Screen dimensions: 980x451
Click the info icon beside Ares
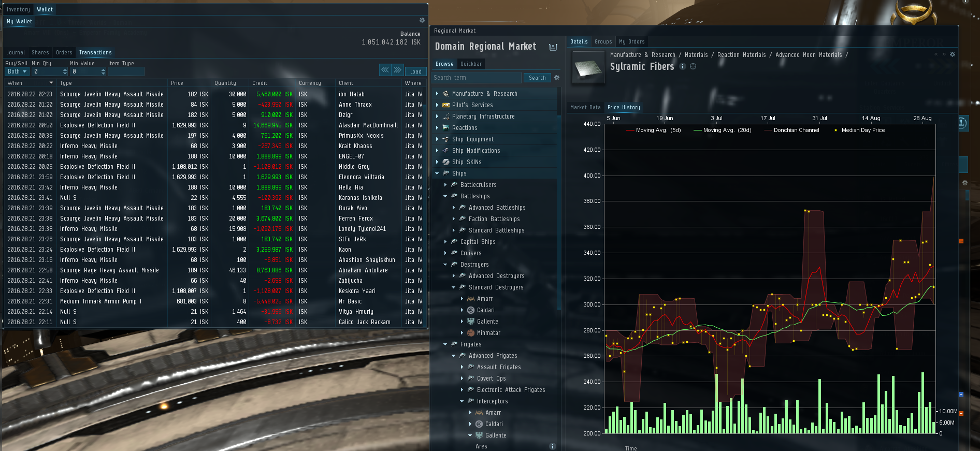pyautogui.click(x=552, y=446)
